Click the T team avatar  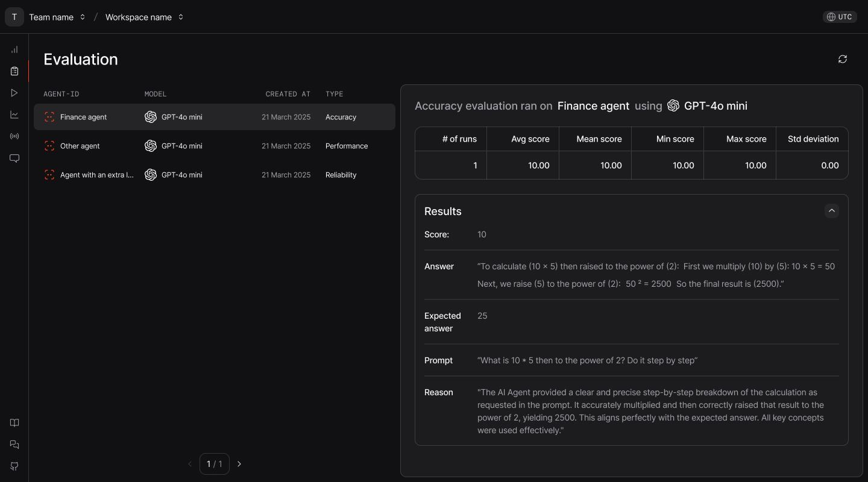(14, 17)
